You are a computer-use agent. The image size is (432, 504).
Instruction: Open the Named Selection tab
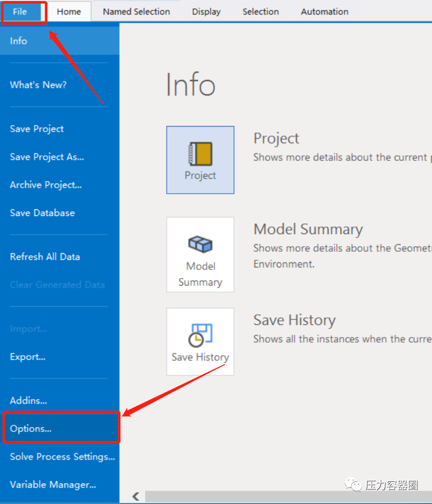(x=136, y=12)
